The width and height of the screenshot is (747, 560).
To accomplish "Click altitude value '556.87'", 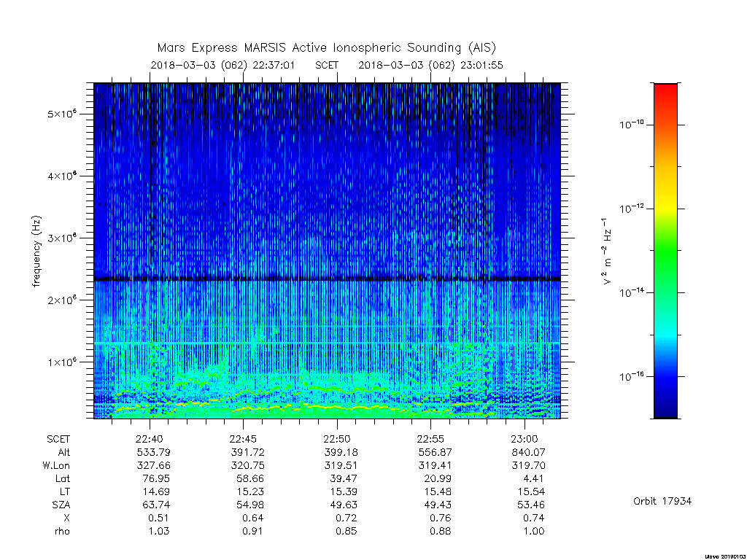I will click(x=435, y=452).
